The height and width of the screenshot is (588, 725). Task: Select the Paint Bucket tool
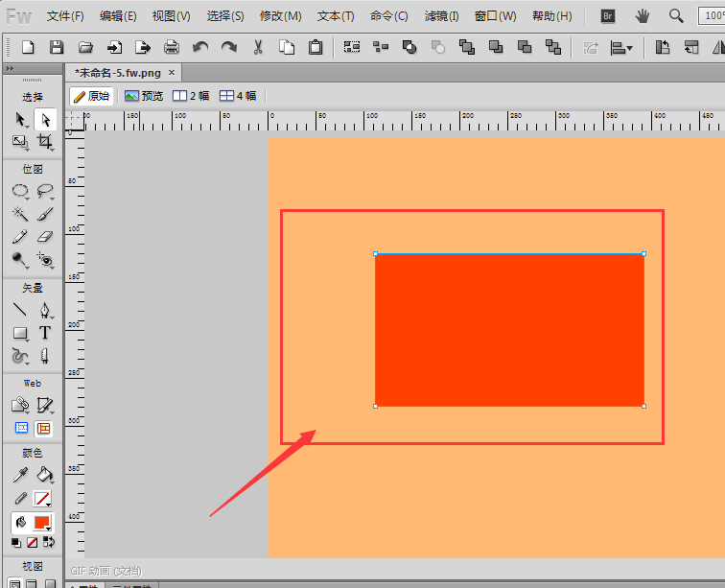pos(45,474)
